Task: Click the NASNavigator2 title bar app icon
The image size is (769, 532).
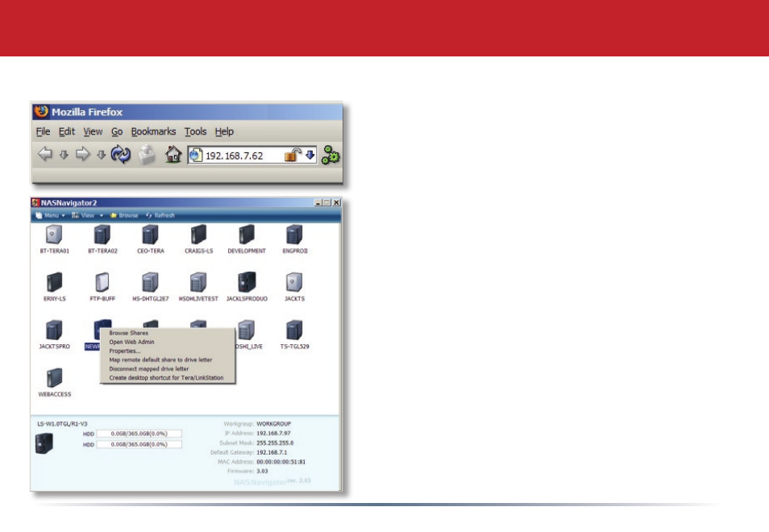Action: (35, 202)
